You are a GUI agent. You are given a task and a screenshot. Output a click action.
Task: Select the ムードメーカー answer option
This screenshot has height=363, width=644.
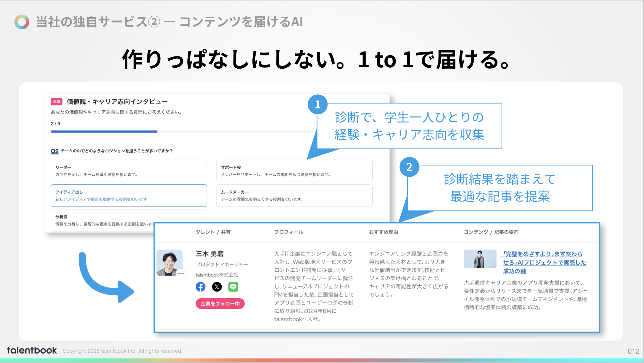[294, 196]
